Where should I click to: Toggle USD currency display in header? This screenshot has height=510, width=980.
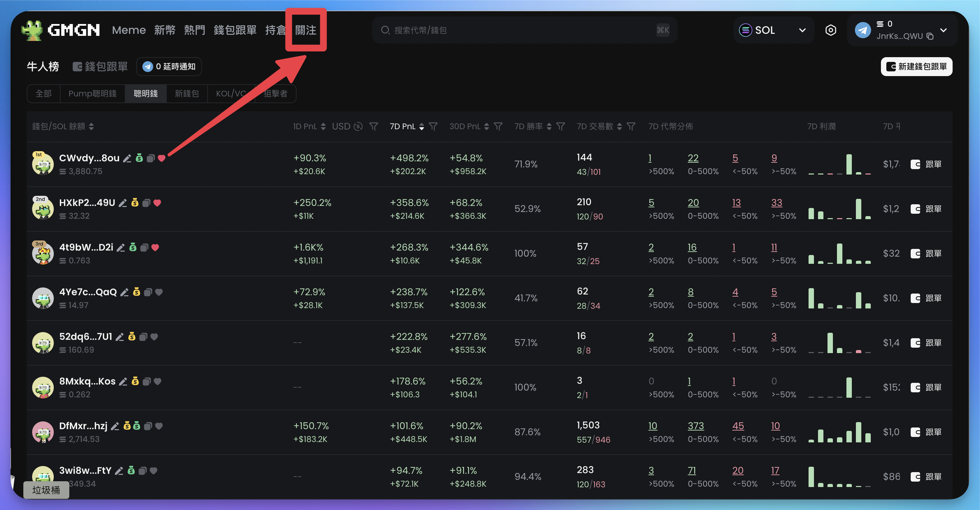(347, 126)
